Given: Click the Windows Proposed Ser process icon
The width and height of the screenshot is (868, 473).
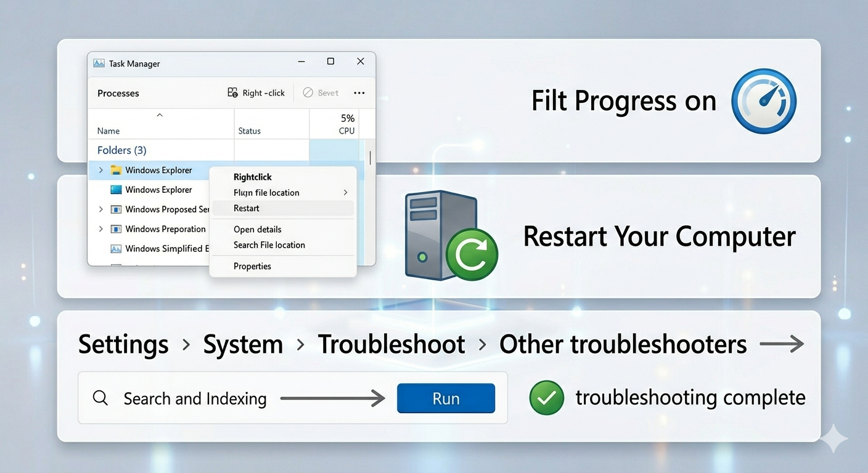Looking at the screenshot, I should (x=116, y=209).
